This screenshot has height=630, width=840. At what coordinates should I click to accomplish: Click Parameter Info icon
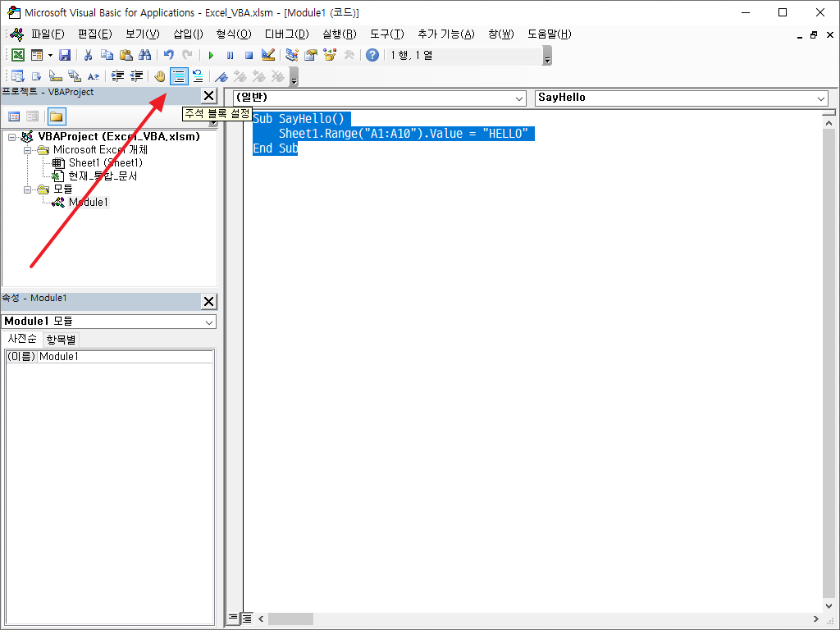(x=75, y=76)
